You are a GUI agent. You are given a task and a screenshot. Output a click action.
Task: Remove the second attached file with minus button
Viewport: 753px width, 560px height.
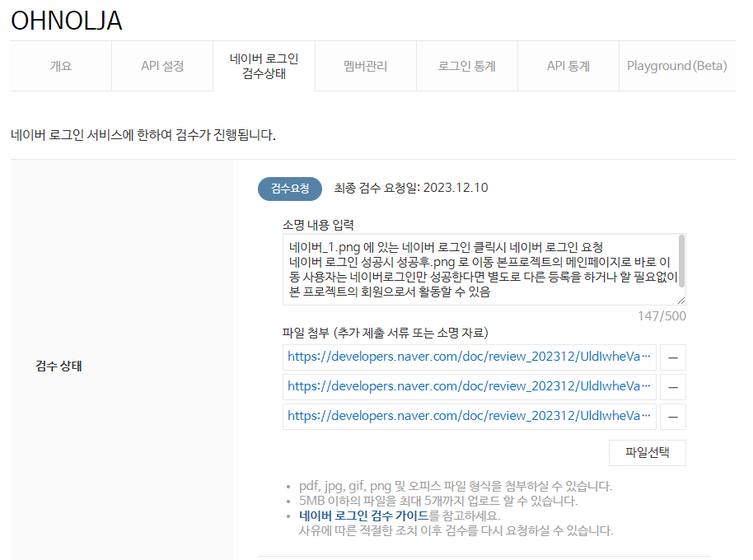tap(673, 387)
